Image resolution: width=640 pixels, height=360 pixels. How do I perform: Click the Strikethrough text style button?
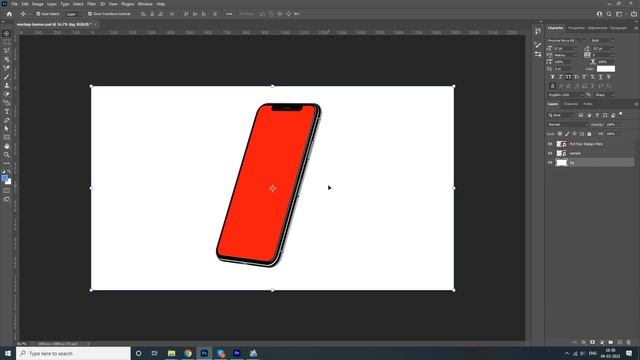[x=609, y=77]
